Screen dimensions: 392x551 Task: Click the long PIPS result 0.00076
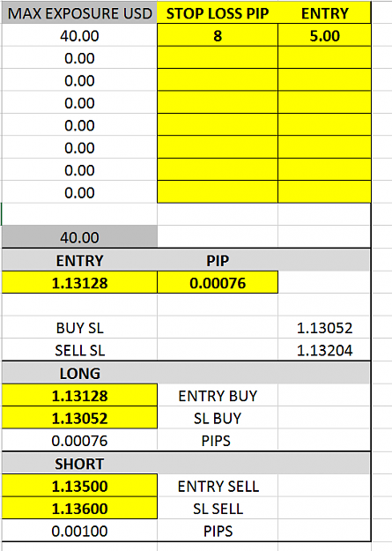point(79,440)
